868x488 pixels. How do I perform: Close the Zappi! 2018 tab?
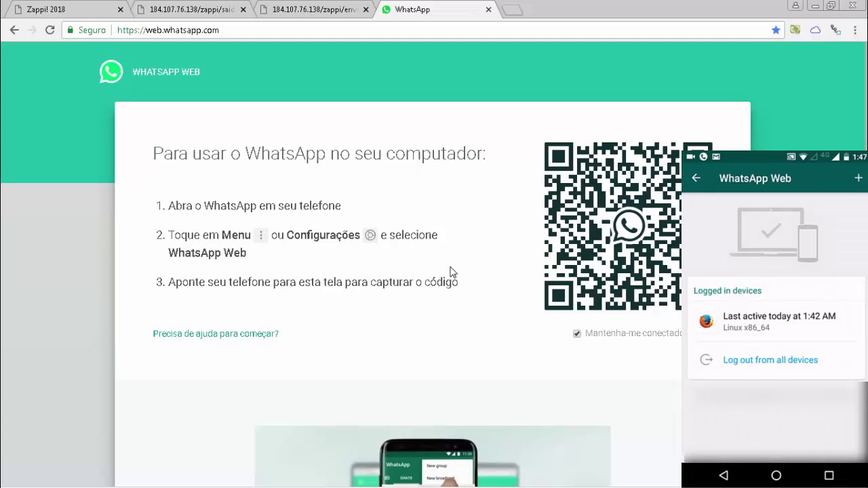tap(121, 9)
